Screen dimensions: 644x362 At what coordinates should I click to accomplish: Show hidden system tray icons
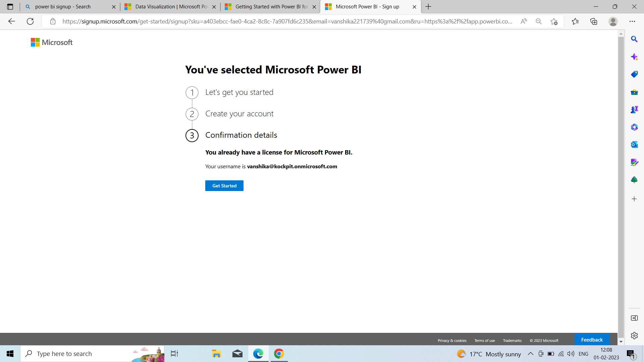click(531, 354)
